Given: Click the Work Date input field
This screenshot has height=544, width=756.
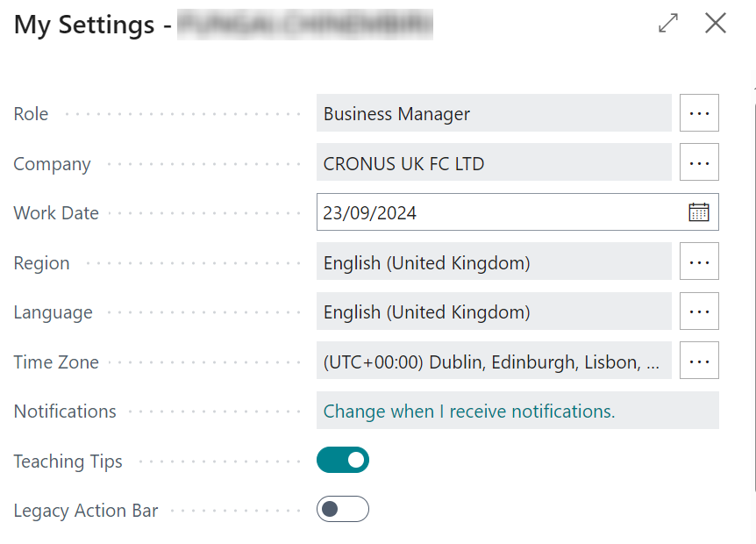Looking at the screenshot, I should coord(500,212).
